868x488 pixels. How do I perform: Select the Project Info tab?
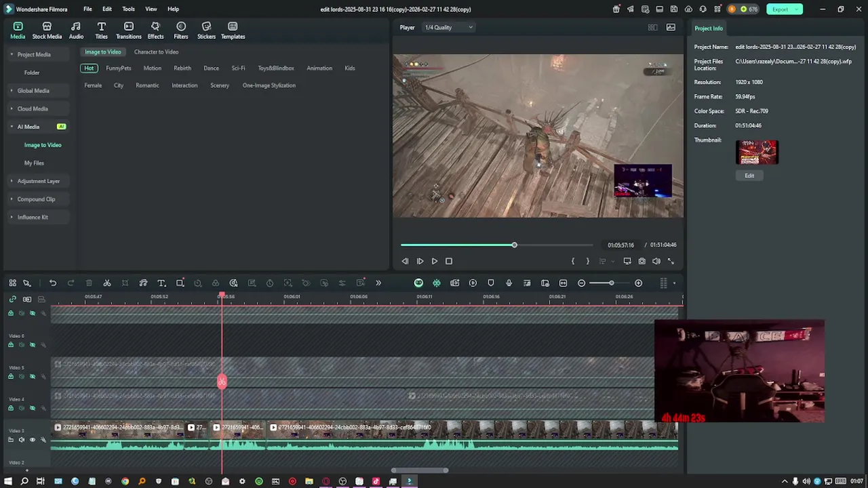coord(709,28)
